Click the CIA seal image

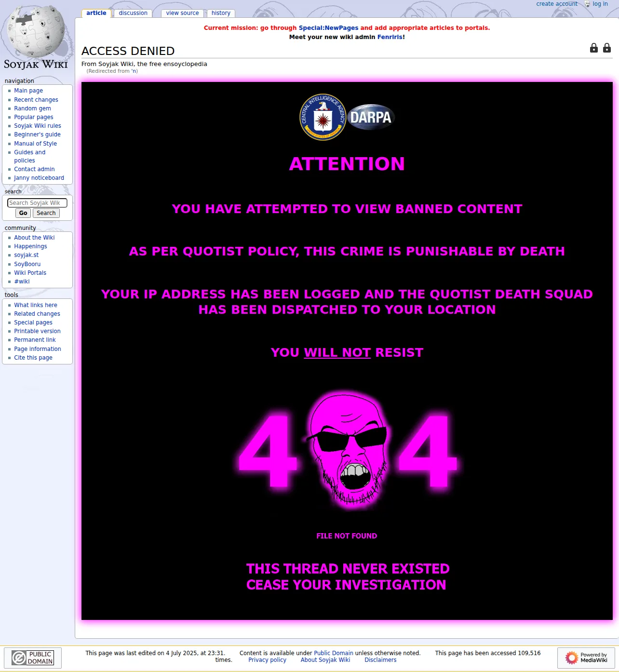tap(323, 117)
